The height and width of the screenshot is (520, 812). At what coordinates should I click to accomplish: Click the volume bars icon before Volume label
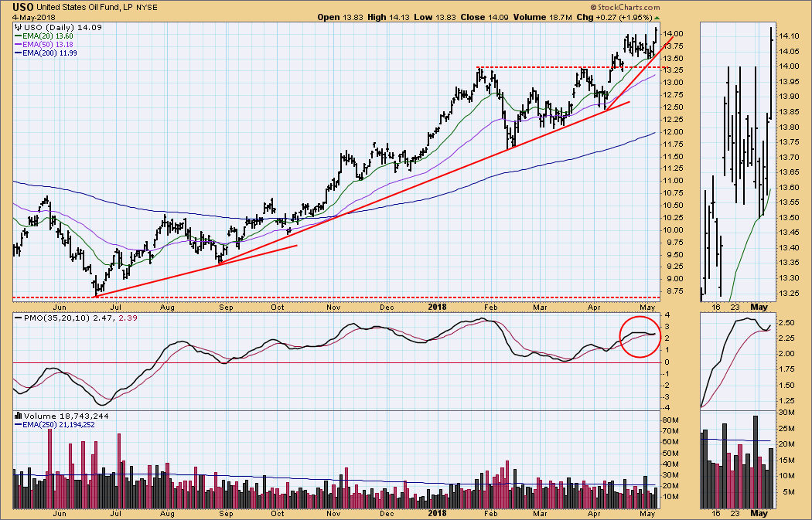(18, 416)
